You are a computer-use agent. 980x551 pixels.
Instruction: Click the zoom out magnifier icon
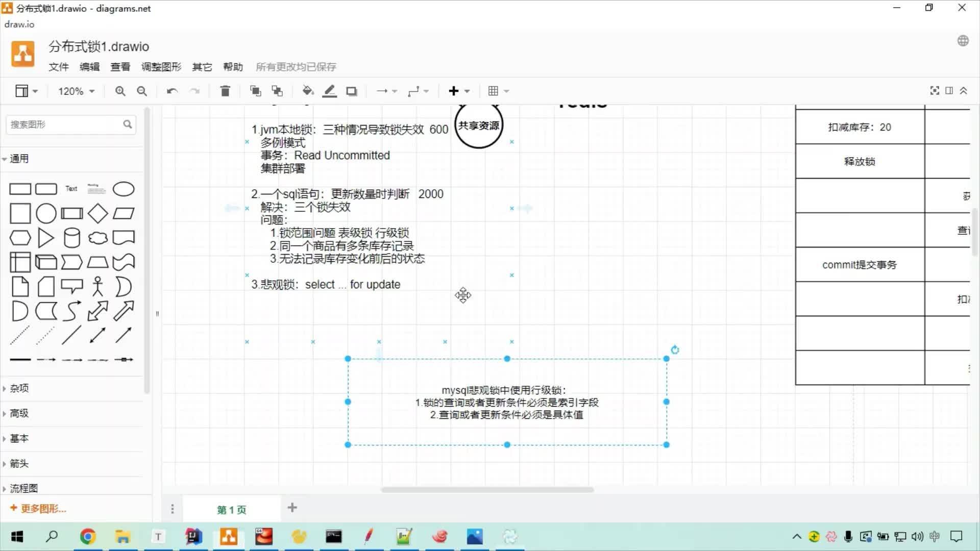pyautogui.click(x=142, y=91)
